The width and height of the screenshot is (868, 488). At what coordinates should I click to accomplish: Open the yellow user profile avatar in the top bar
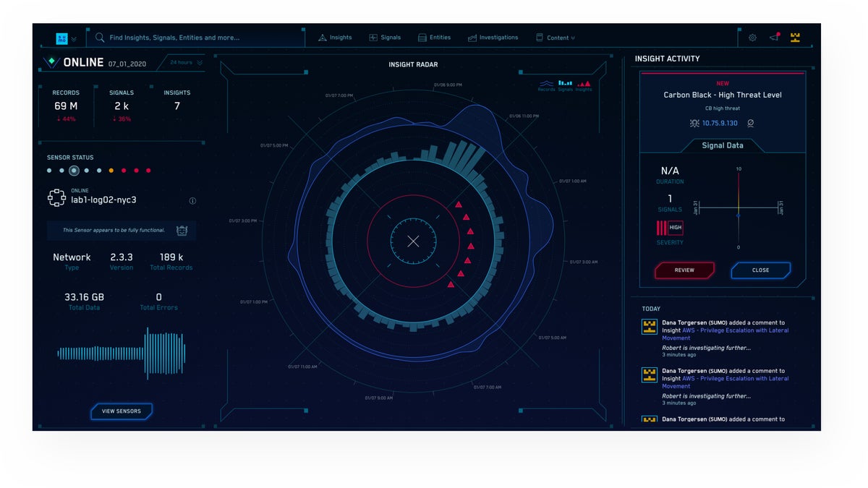(x=796, y=38)
